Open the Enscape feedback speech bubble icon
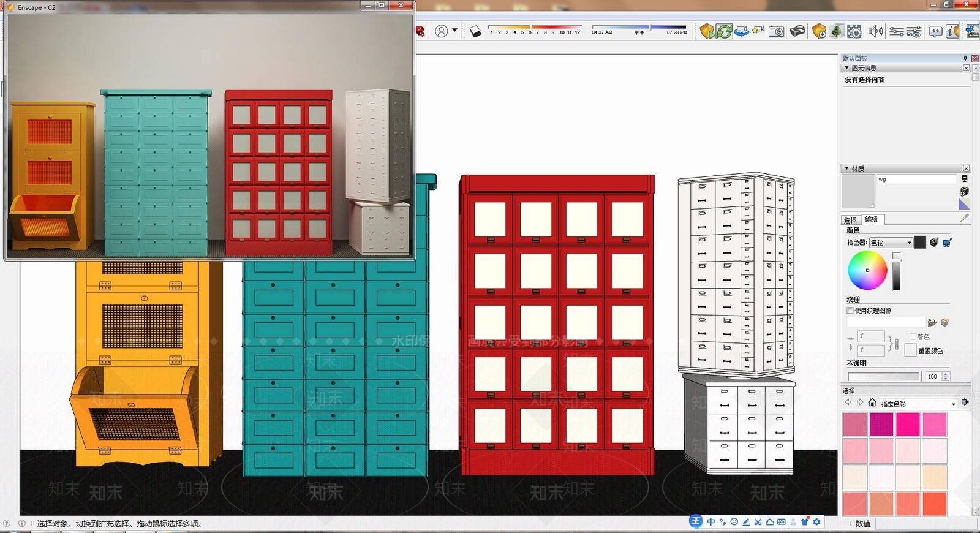The image size is (980, 533). [935, 31]
